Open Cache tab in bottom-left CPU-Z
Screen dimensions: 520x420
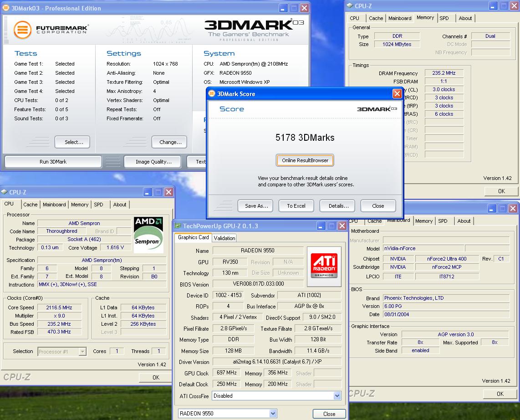click(x=30, y=205)
